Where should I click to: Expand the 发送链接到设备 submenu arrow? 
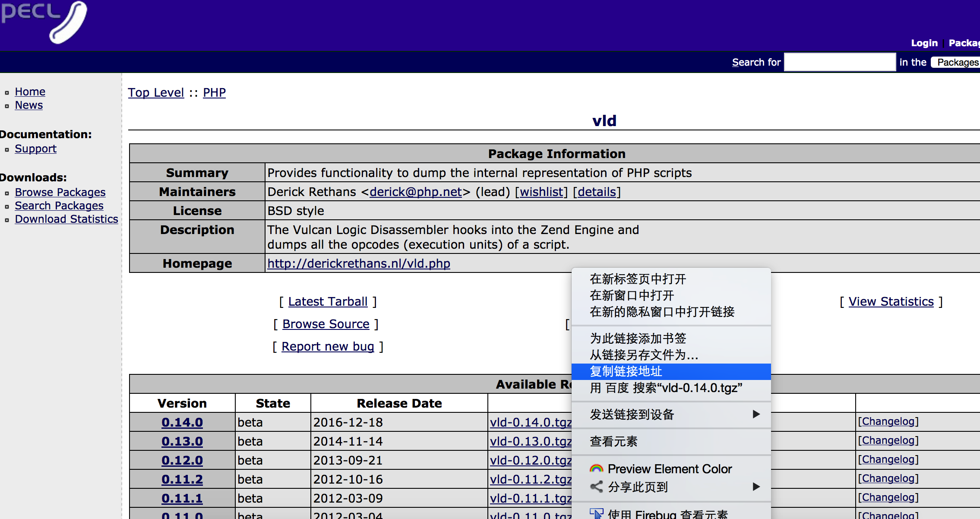point(756,414)
